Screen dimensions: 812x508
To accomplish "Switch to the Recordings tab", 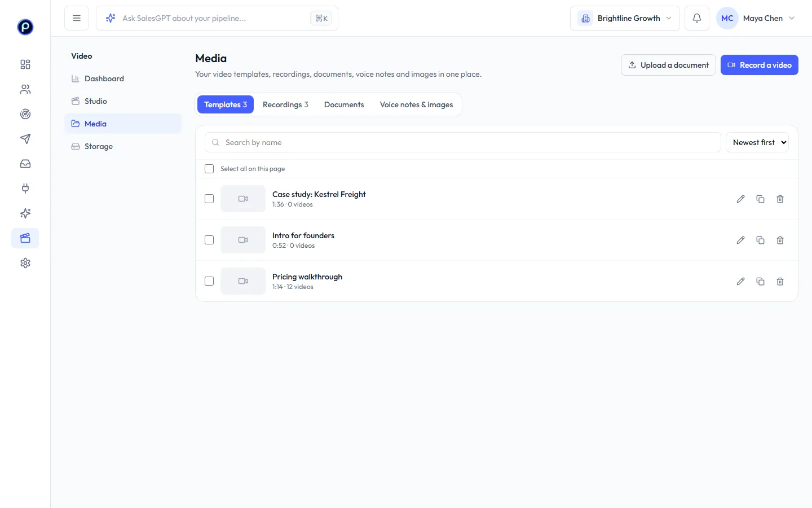I will pos(285,104).
